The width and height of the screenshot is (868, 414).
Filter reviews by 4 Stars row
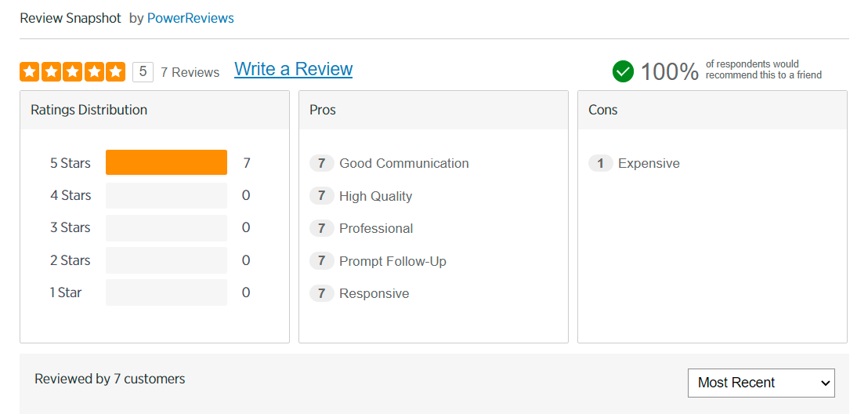(166, 195)
